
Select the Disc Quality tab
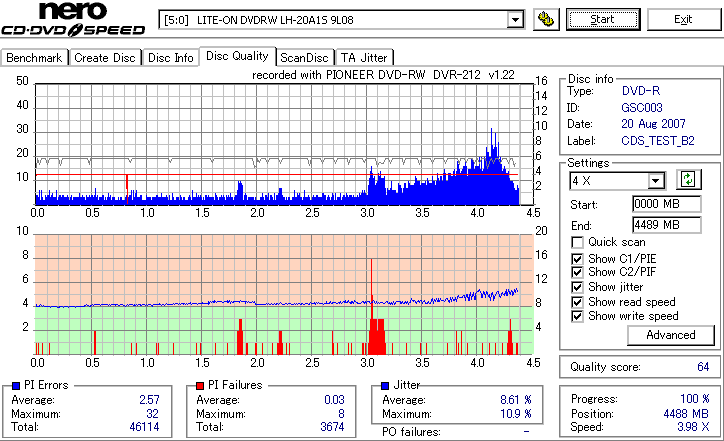pos(237,56)
